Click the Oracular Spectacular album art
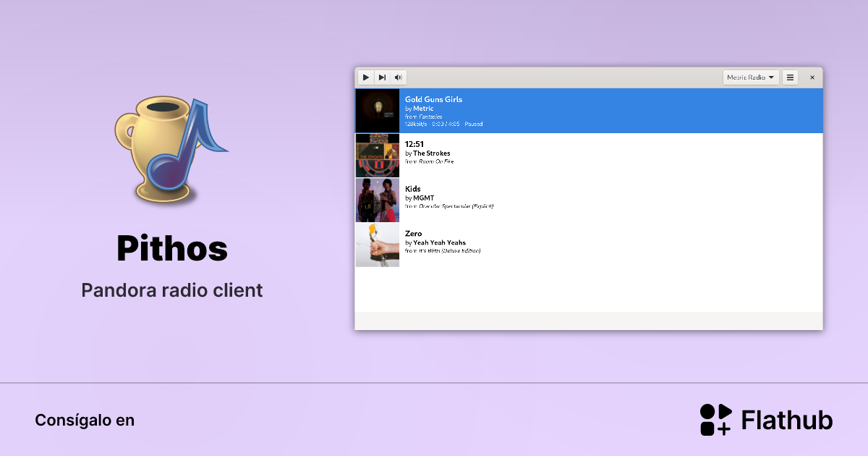This screenshot has height=456, width=868. coord(377,200)
